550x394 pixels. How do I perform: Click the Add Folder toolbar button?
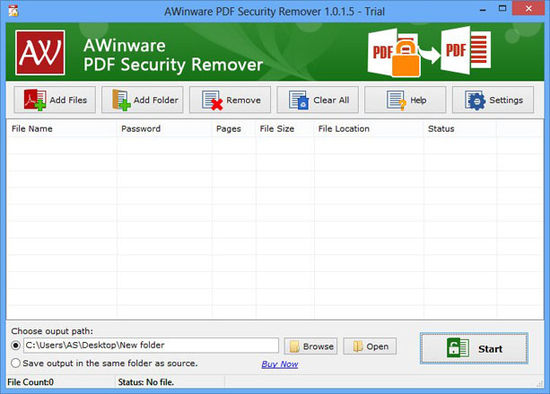tap(142, 100)
